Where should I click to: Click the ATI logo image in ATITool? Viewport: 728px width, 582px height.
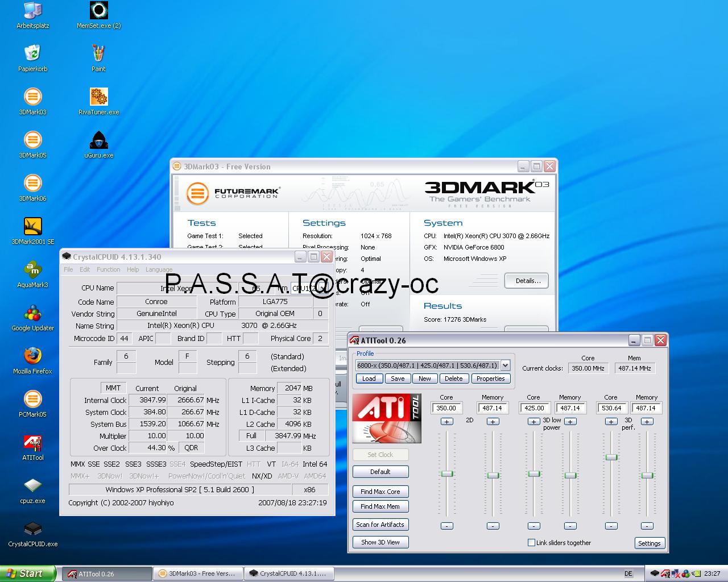(387, 418)
